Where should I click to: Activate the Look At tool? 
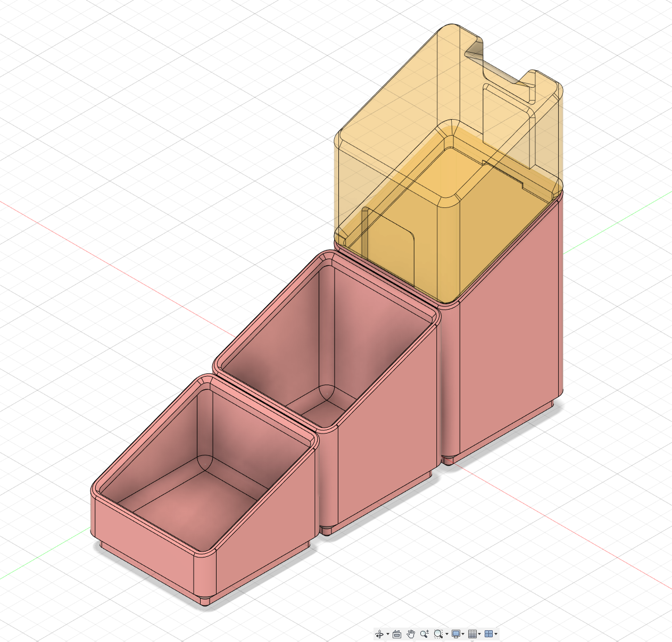click(x=397, y=634)
